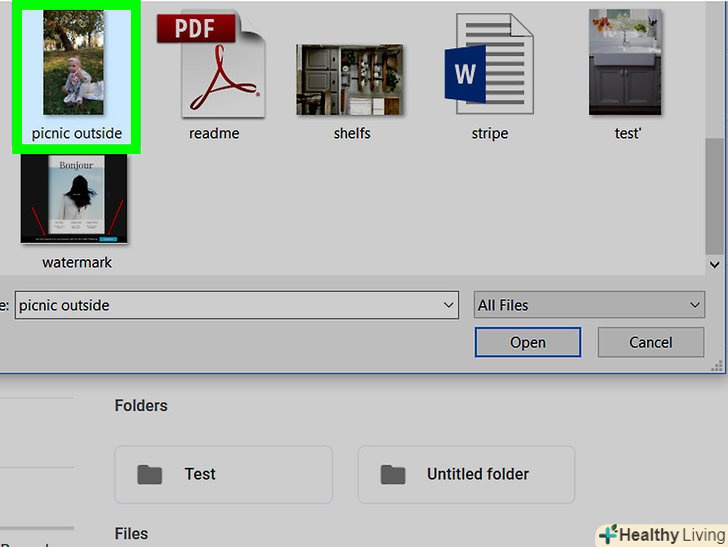
Task: Select the picnic outside image thumbnail
Action: [73, 62]
